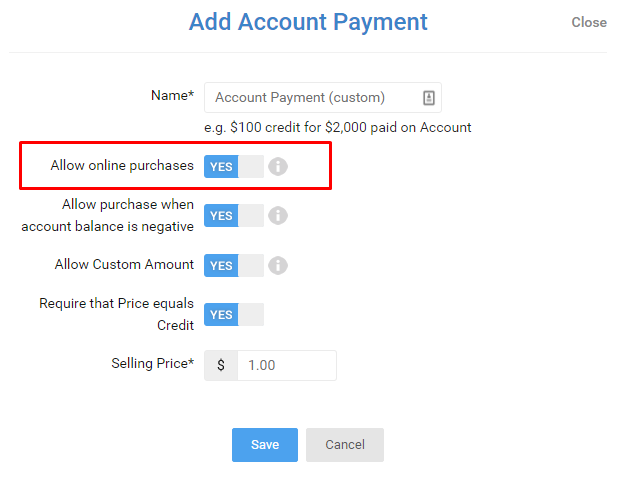This screenshot has width=620, height=488.
Task: Turn off Allow Custom Amount switch
Action: click(x=234, y=265)
